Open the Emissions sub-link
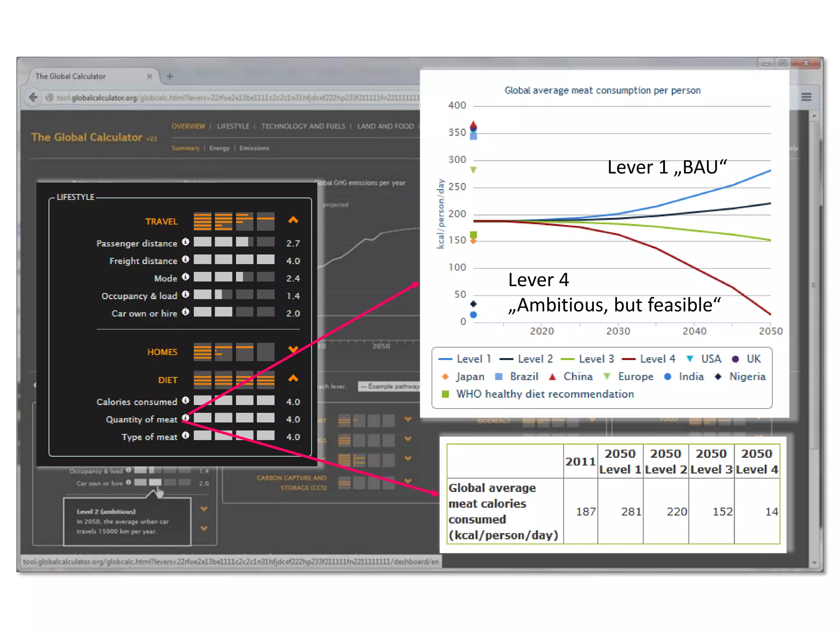The width and height of the screenshot is (840, 630). pyautogui.click(x=254, y=148)
